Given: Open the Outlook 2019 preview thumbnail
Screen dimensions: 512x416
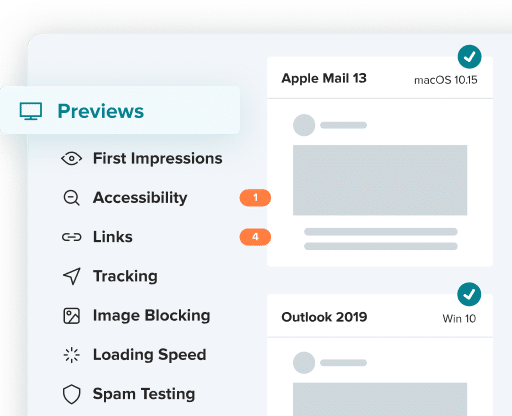Looking at the screenshot, I should [380, 377].
